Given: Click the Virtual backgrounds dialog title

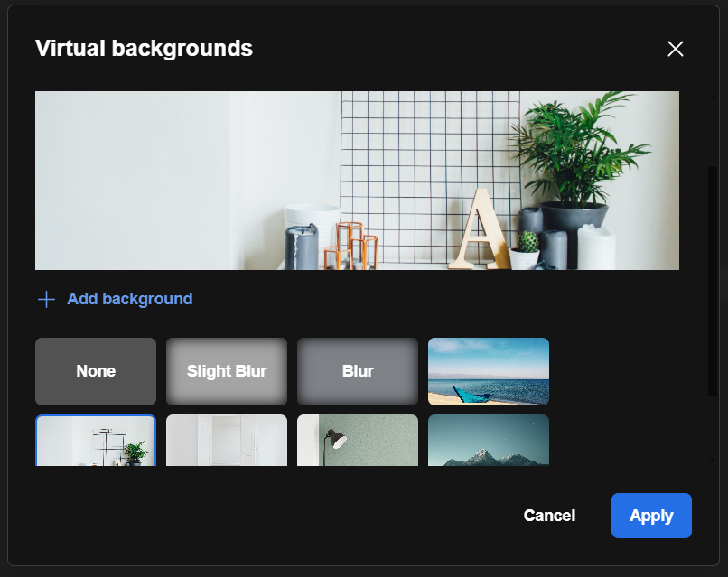Looking at the screenshot, I should tap(144, 49).
